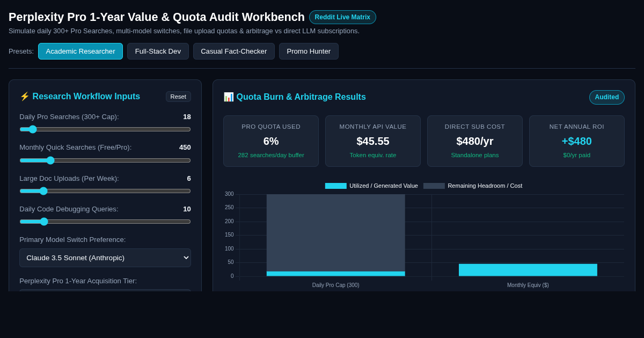Screen dimensions: 644x338
Task: Open the Primary Model Switch Preference dropdown
Action: (105, 258)
